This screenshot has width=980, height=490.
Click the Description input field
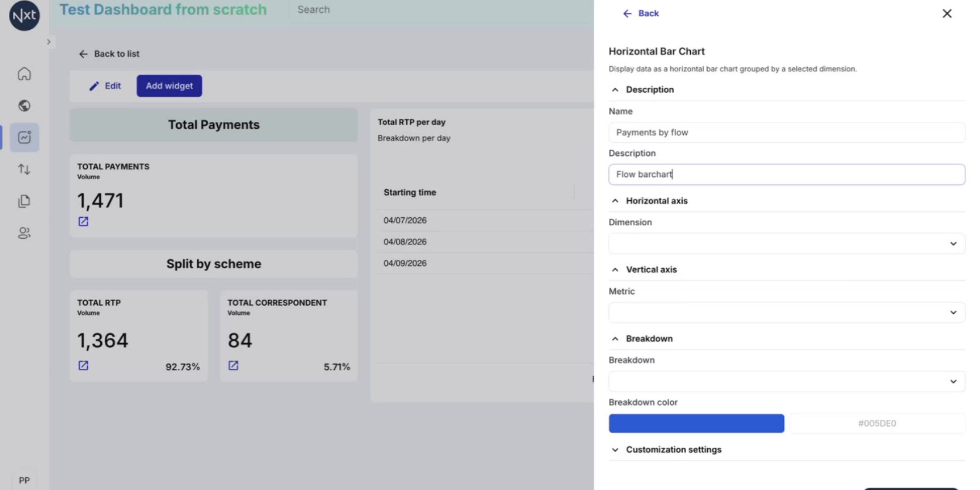(x=786, y=174)
